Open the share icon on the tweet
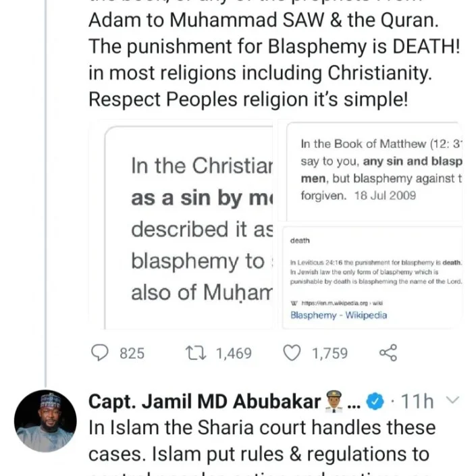This screenshot has width=476, height=476. click(x=388, y=352)
